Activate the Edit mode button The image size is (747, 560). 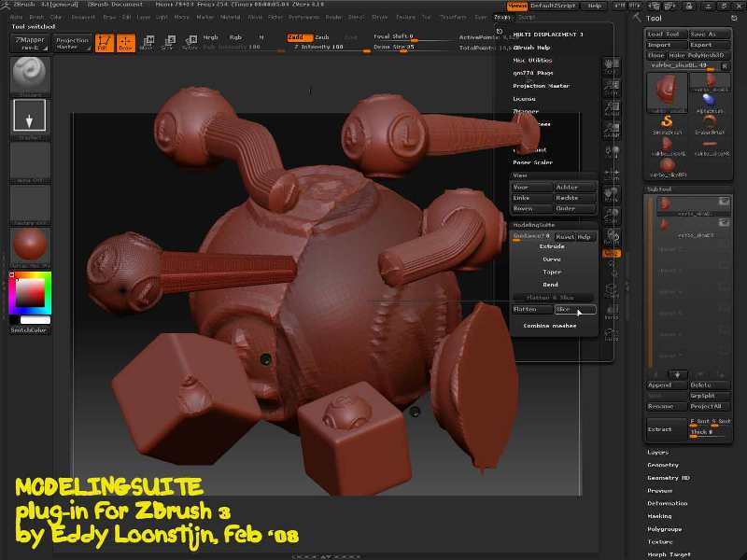(x=105, y=42)
